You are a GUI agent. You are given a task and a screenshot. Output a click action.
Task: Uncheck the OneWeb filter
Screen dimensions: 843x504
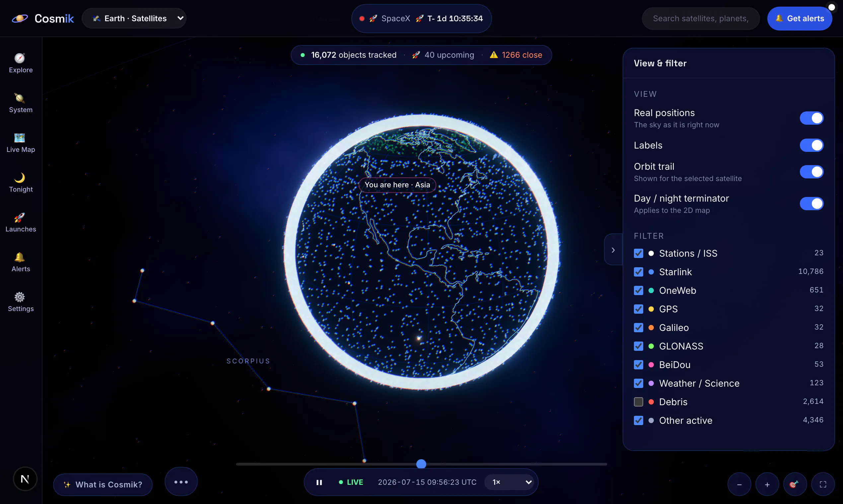pos(638,291)
